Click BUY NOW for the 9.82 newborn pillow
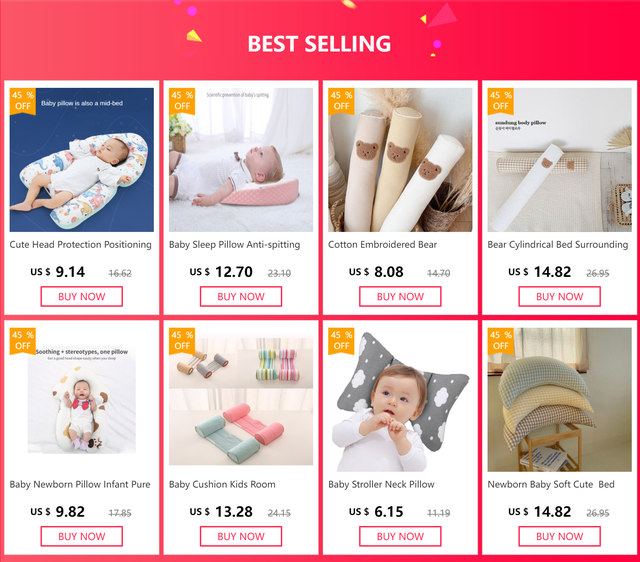 (x=82, y=536)
